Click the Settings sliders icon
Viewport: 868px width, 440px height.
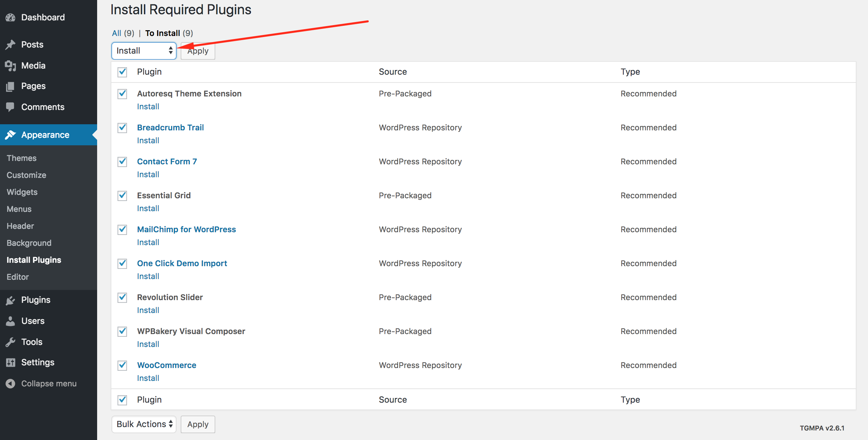11,363
